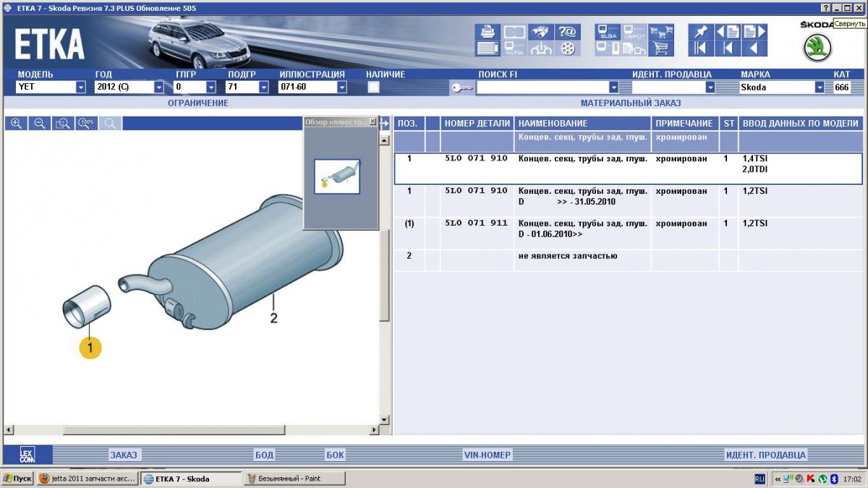868x488 pixels.
Task: Click the printer icon in the toolbar
Action: (487, 32)
